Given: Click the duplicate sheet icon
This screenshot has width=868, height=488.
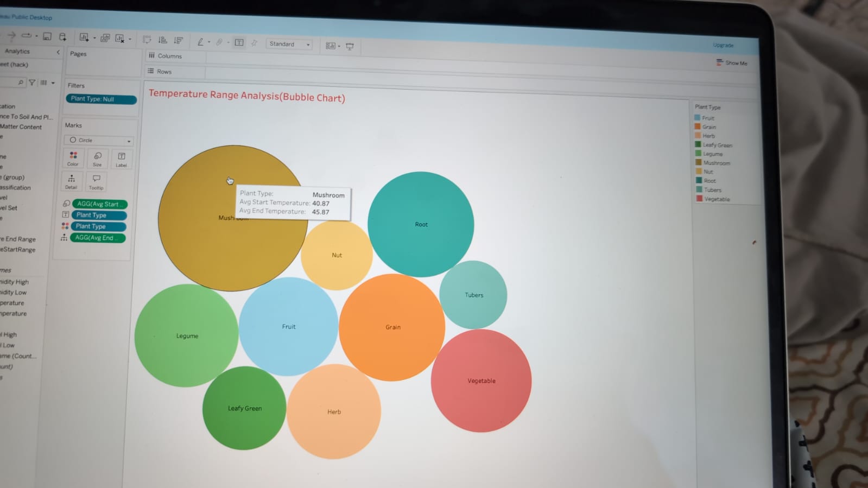Looking at the screenshot, I should click(105, 38).
